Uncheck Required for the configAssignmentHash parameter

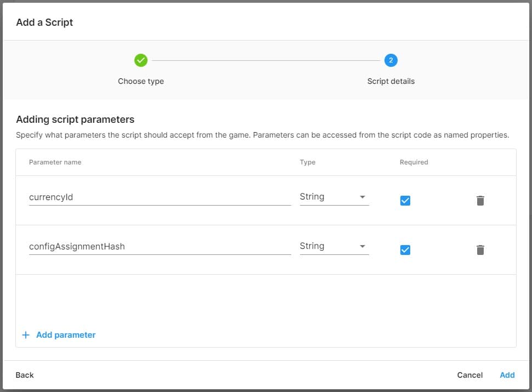pos(405,250)
